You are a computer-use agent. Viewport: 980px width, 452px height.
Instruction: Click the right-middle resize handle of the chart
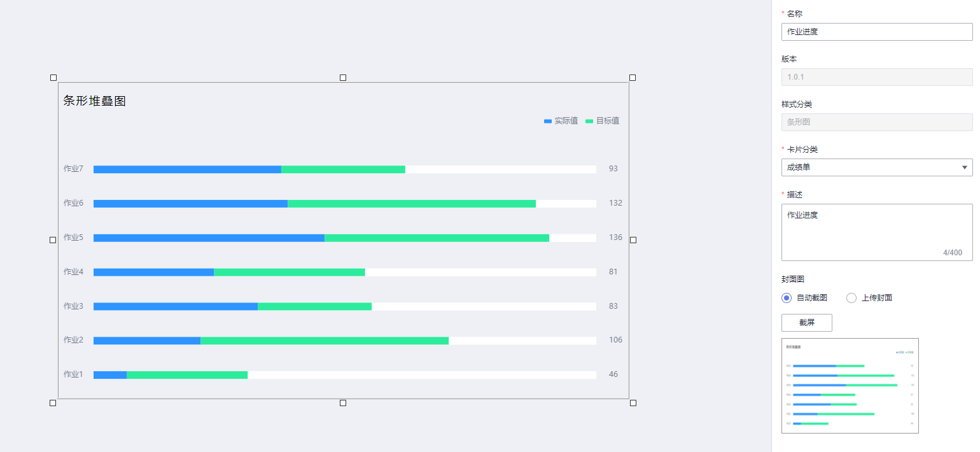click(x=633, y=240)
